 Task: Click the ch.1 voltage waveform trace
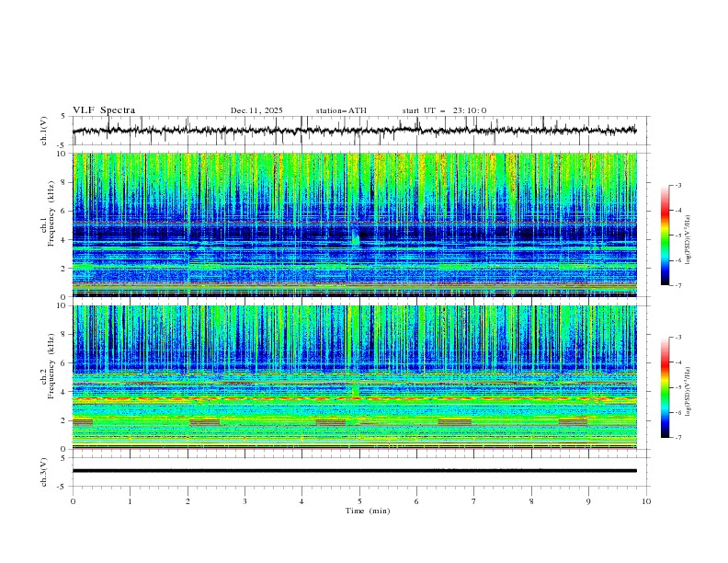tap(355, 131)
